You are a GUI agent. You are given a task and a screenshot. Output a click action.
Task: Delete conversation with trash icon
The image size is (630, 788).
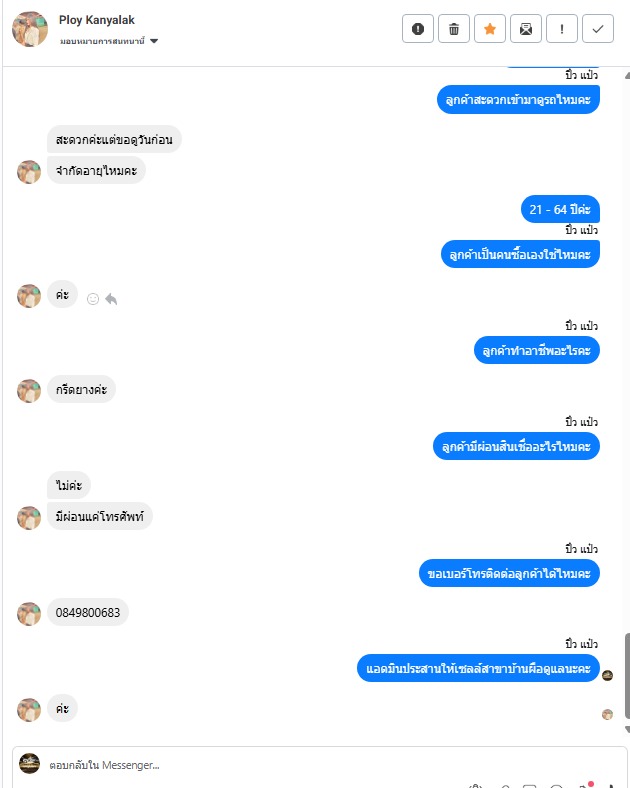click(454, 29)
